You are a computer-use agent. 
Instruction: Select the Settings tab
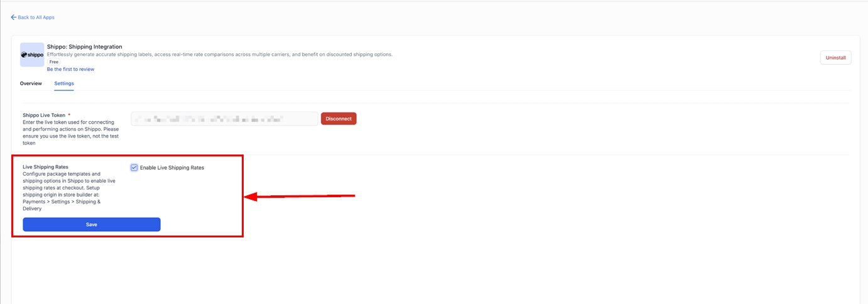[x=64, y=84]
